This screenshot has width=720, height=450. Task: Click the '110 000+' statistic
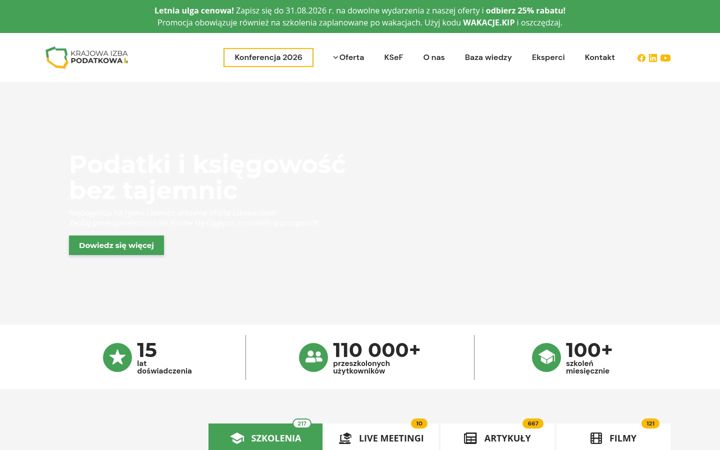click(377, 350)
